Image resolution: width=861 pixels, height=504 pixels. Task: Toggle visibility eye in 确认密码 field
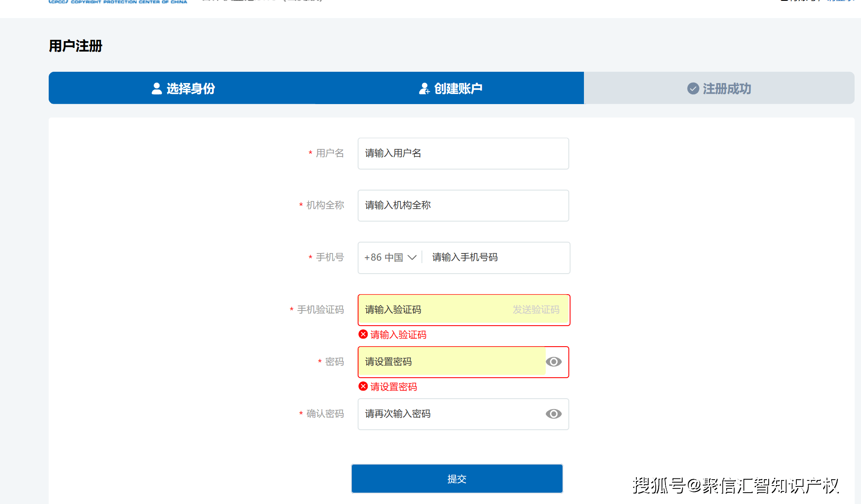tap(554, 414)
